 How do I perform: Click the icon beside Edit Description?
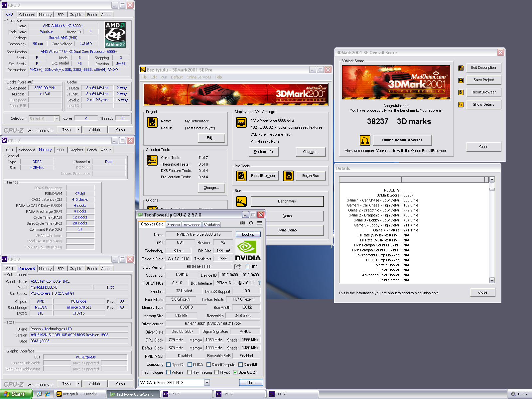461,68
